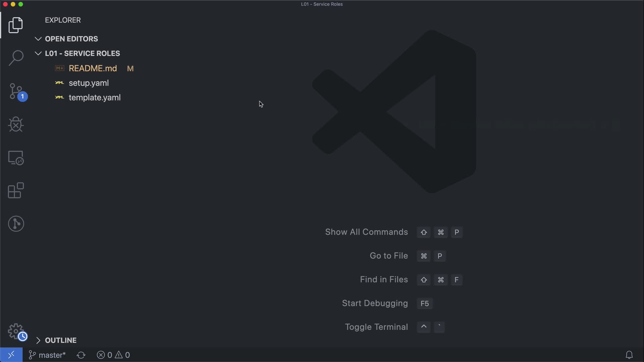644x362 pixels.
Task: Expand the Outline section
Action: tap(60, 340)
